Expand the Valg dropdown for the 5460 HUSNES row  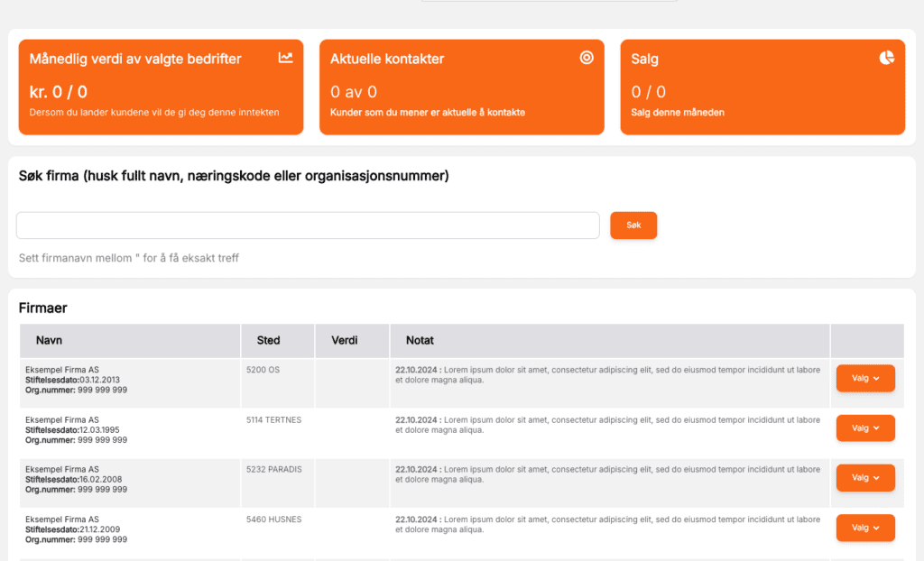click(x=864, y=528)
